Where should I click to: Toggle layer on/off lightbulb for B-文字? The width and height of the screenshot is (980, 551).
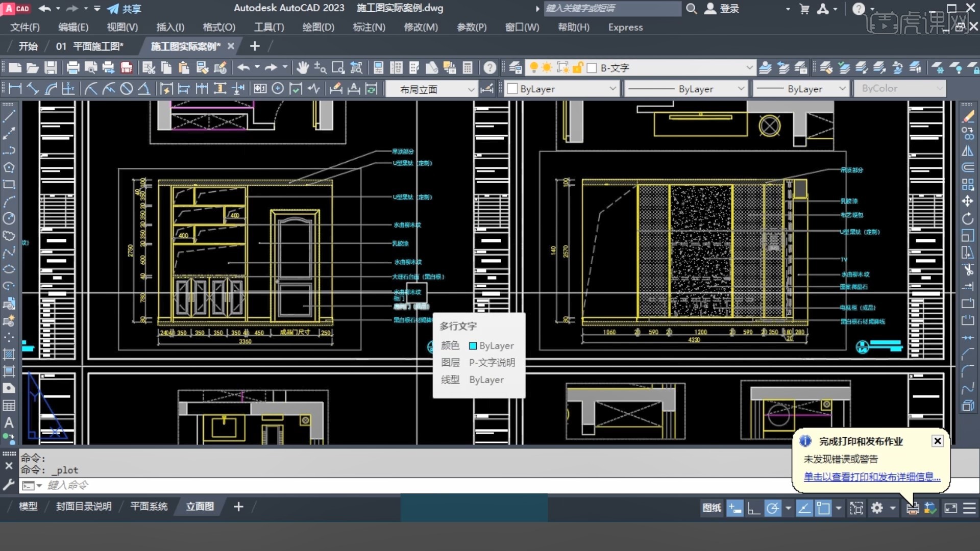[x=534, y=67]
